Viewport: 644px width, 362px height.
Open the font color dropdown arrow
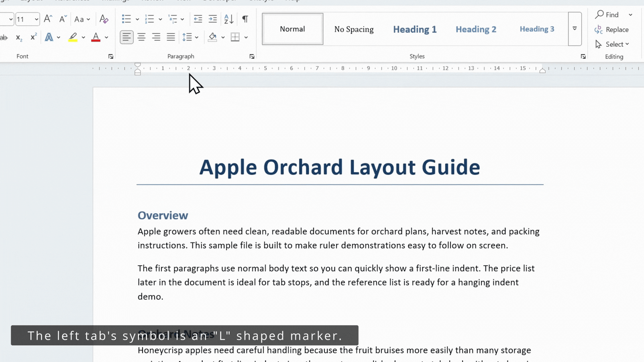106,37
